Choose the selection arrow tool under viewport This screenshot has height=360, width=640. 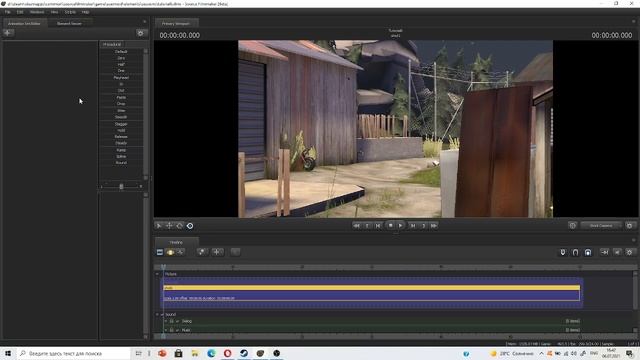pos(159,226)
